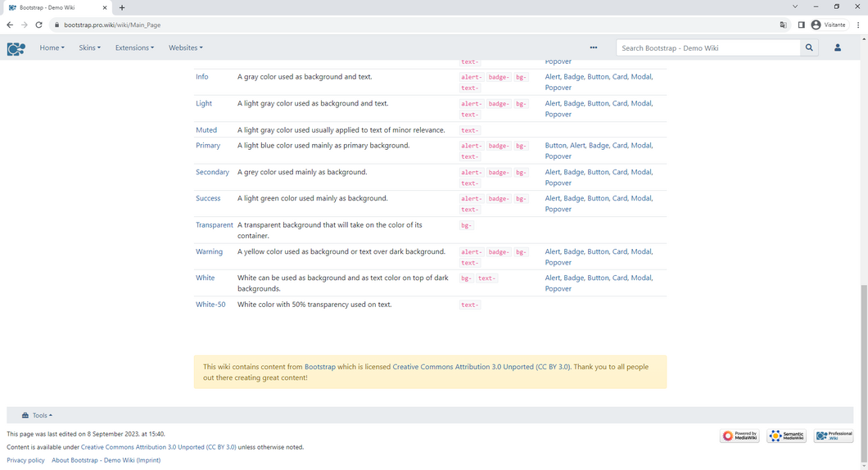The width and height of the screenshot is (868, 470).
Task: Click the Semantic MediaWiki badge
Action: [787, 436]
